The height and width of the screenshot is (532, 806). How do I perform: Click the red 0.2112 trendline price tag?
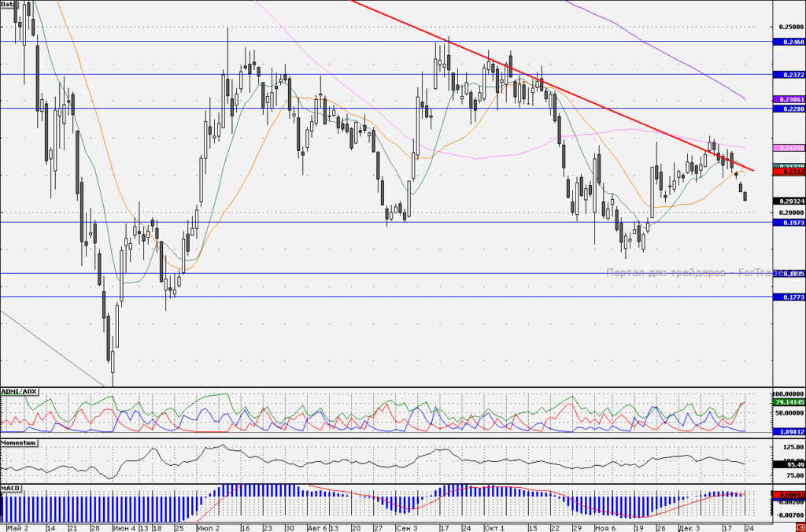[789, 172]
